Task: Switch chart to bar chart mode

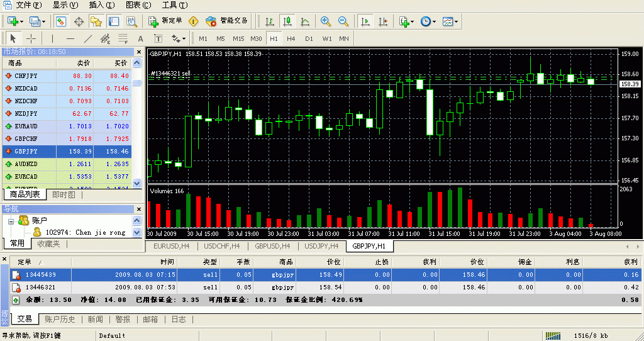Action: click(x=269, y=21)
